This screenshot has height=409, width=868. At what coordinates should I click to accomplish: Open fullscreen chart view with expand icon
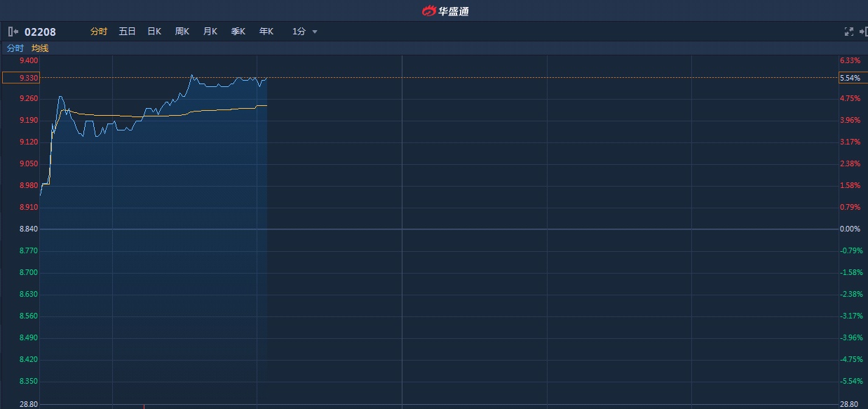(x=848, y=32)
